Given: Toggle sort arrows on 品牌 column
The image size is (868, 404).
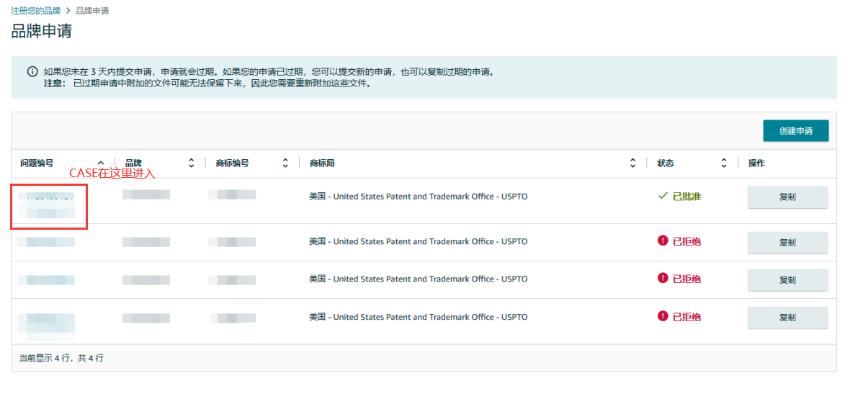Looking at the screenshot, I should point(192,163).
